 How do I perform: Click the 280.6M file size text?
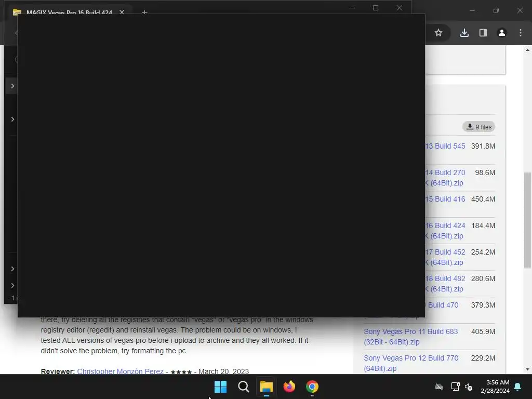tap(483, 278)
